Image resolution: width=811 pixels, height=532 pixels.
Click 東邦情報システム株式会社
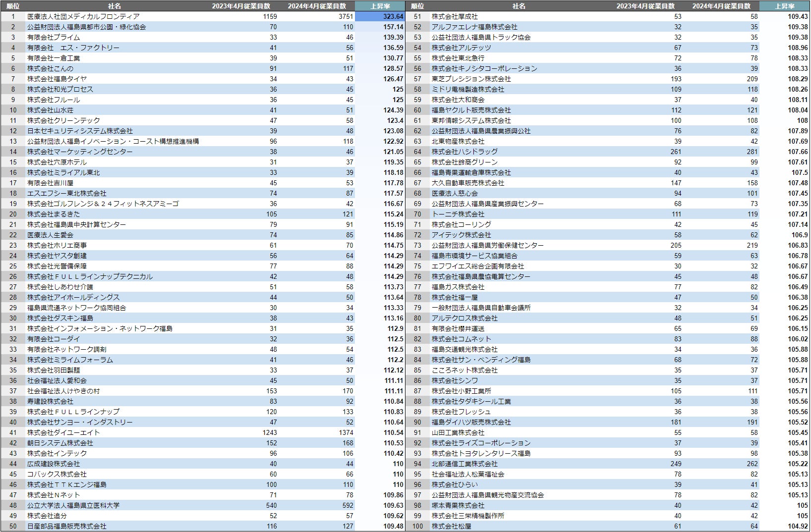[x=471, y=120]
